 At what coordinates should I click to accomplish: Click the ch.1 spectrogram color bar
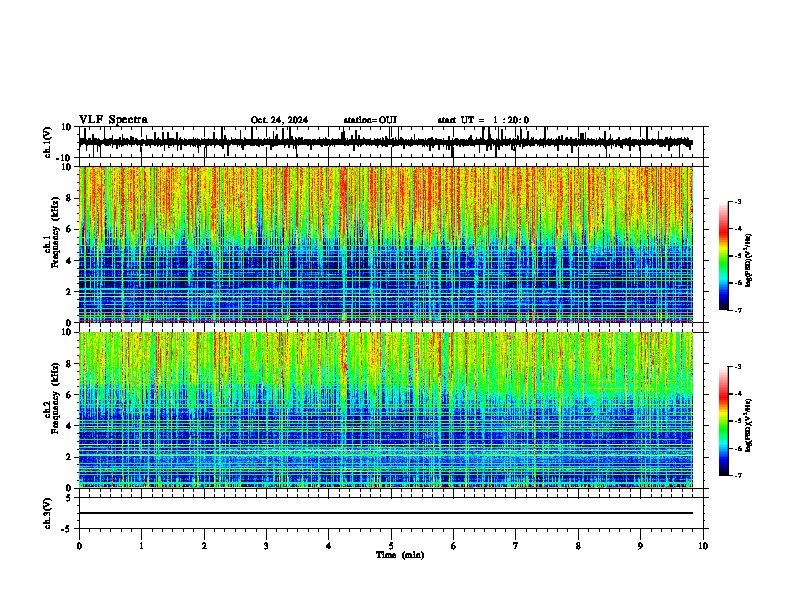[x=724, y=256]
